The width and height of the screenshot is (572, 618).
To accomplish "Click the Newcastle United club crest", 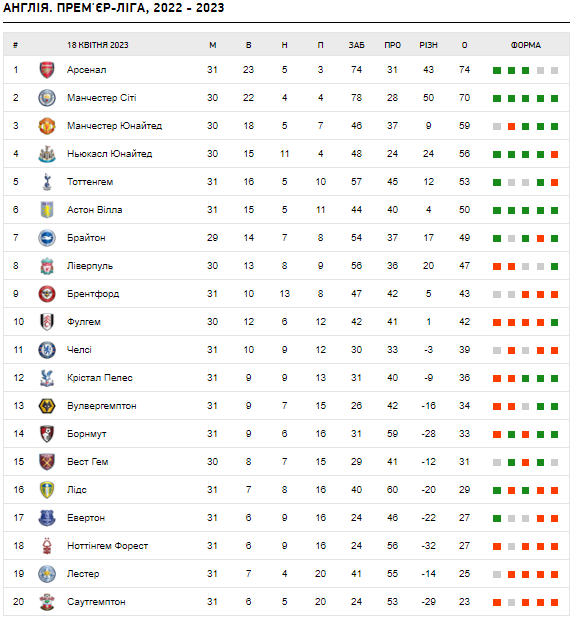I will pos(47,154).
